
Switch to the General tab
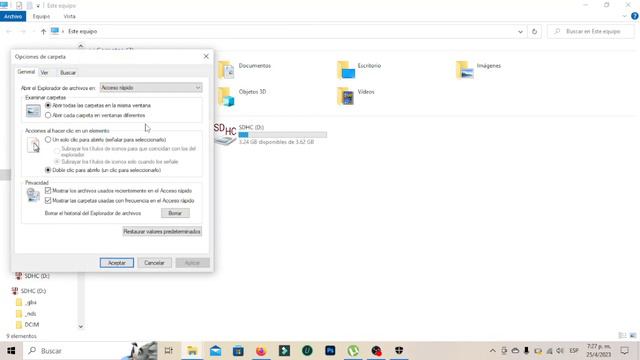coord(26,72)
